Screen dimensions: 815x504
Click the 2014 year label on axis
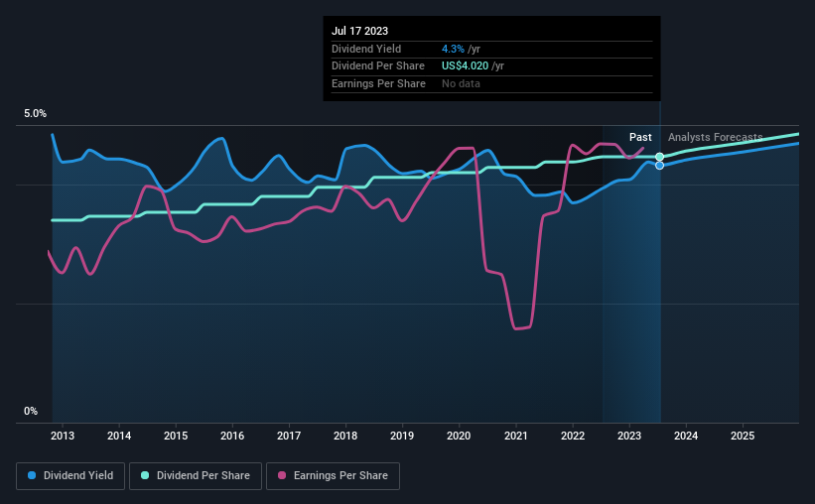[119, 436]
